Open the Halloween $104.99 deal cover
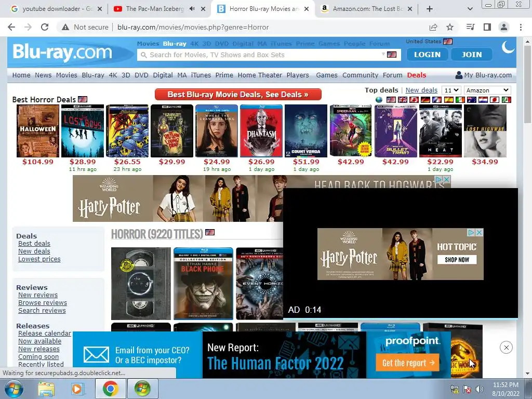The width and height of the screenshot is (532, 399). (38, 131)
